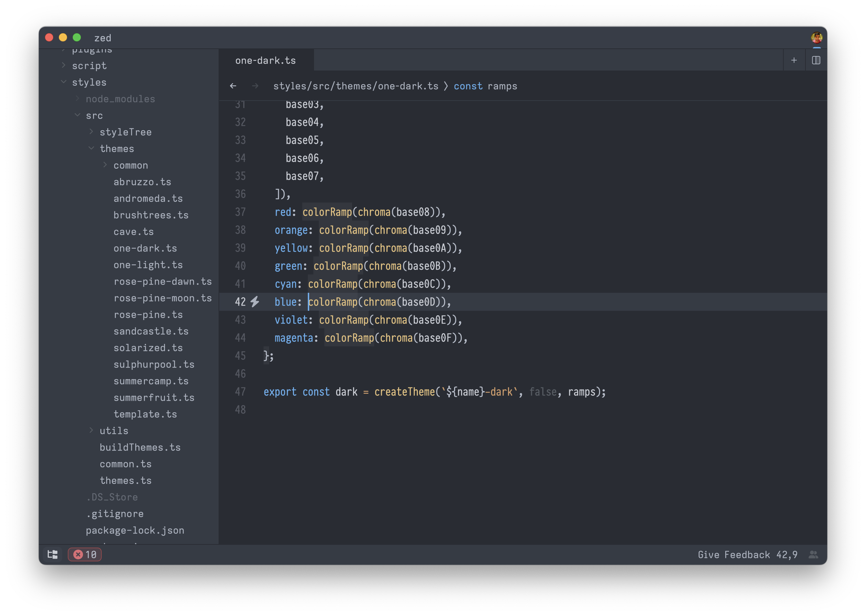This screenshot has width=866, height=616.
Task: Select the const ramps breadcrumb symbol
Action: (485, 86)
